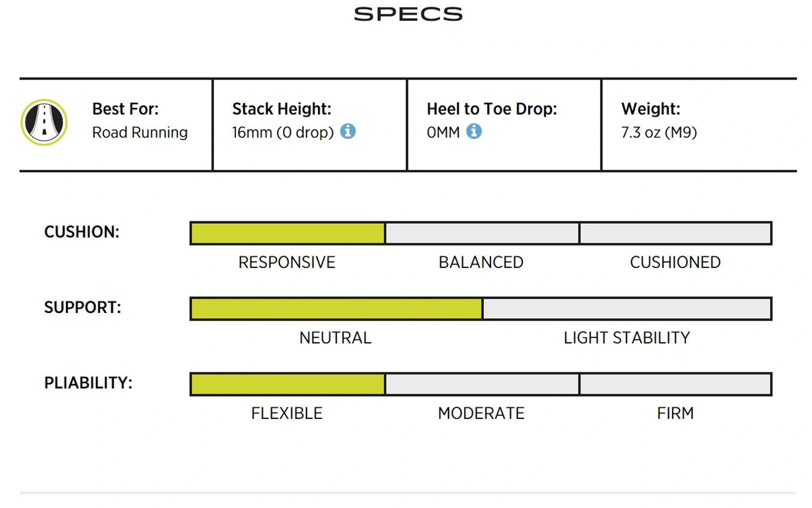
Task: Select the Firm pliability bar segment
Action: click(x=676, y=384)
